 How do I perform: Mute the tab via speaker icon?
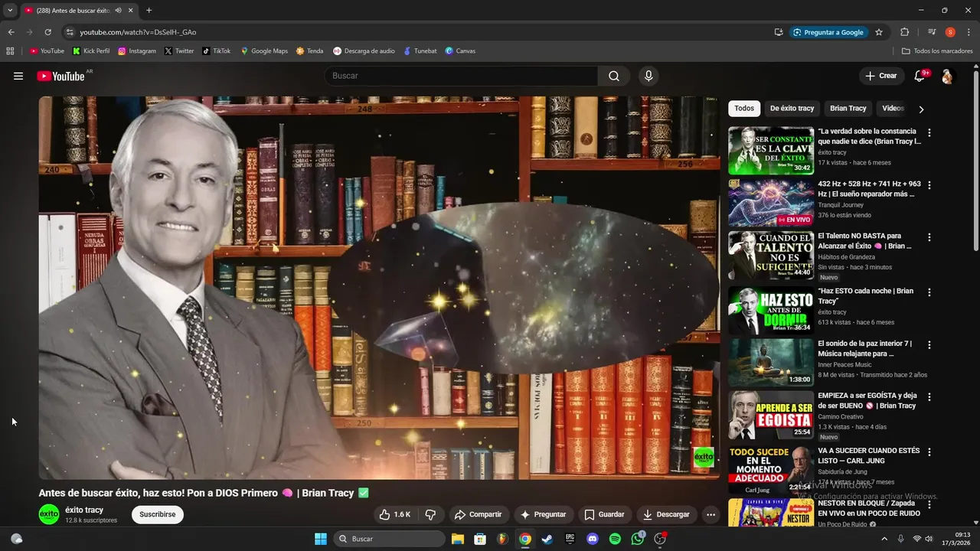point(118,11)
